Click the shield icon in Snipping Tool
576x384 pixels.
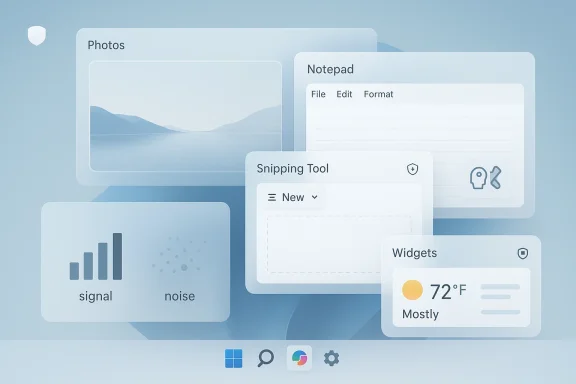point(413,169)
